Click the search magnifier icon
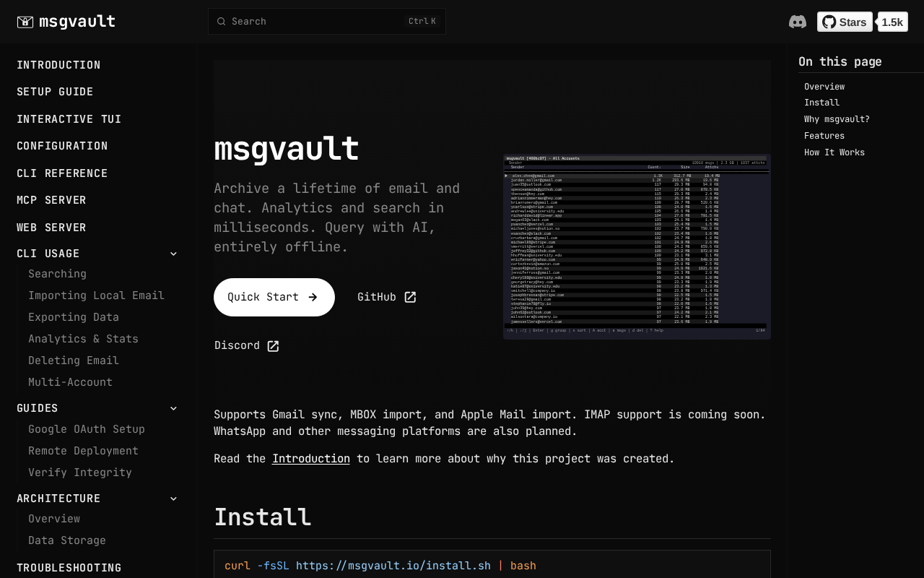924x578 pixels. (222, 22)
